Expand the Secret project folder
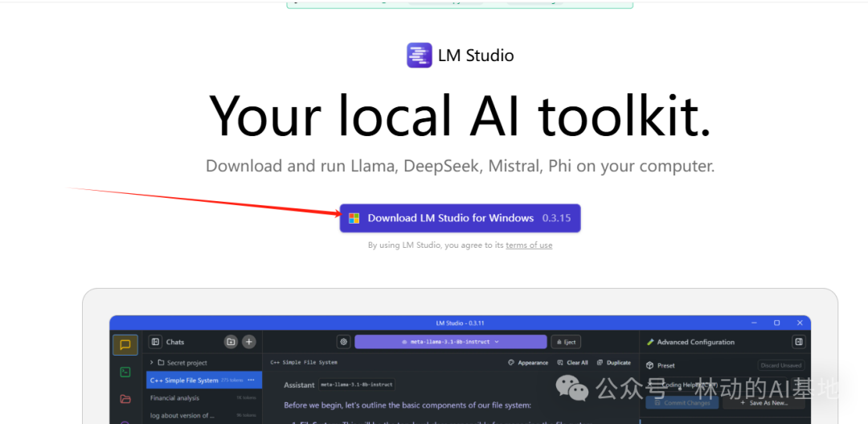Image resolution: width=868 pixels, height=424 pixels. [x=152, y=363]
